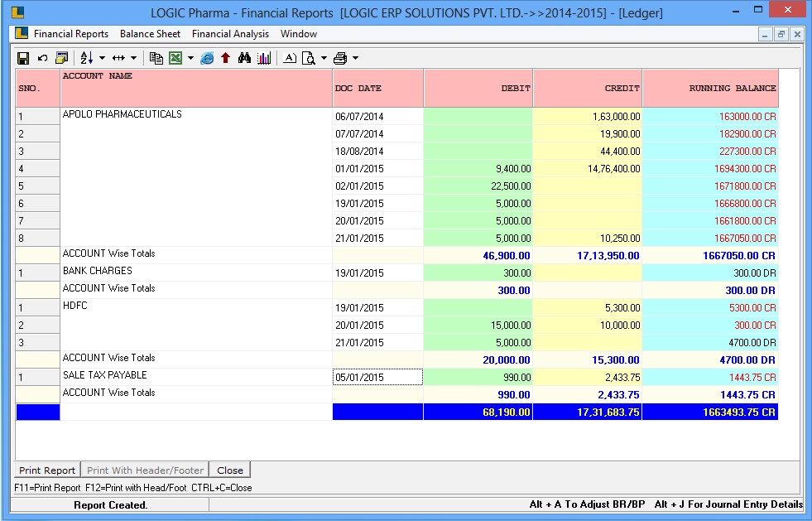Select the SALE TAX PAYABLE doc date cell

[x=377, y=376]
